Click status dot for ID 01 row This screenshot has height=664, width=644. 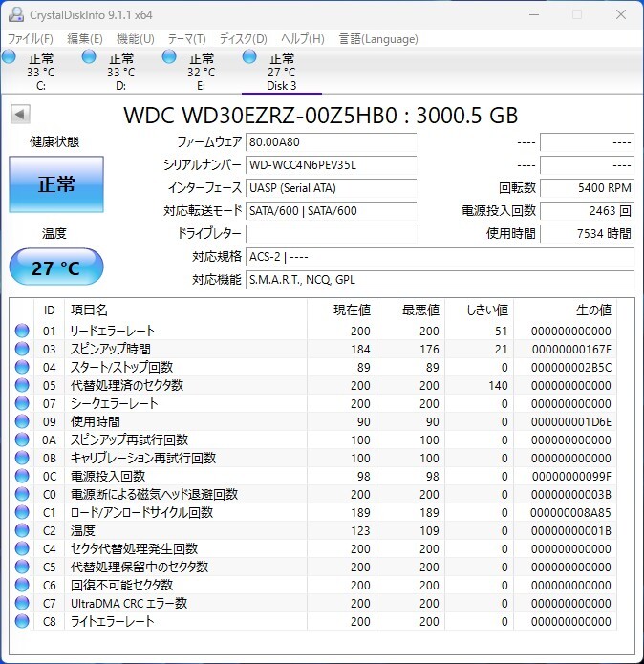[22, 331]
